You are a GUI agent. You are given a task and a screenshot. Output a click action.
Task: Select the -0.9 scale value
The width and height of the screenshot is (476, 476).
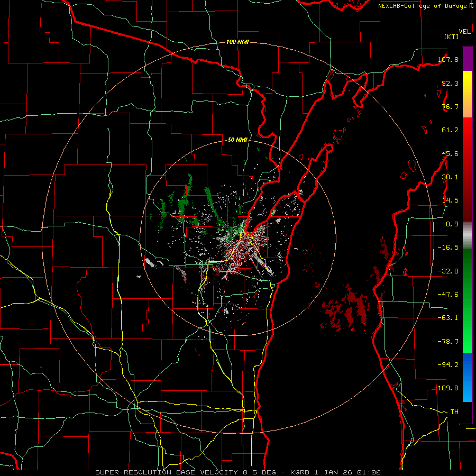450,224
